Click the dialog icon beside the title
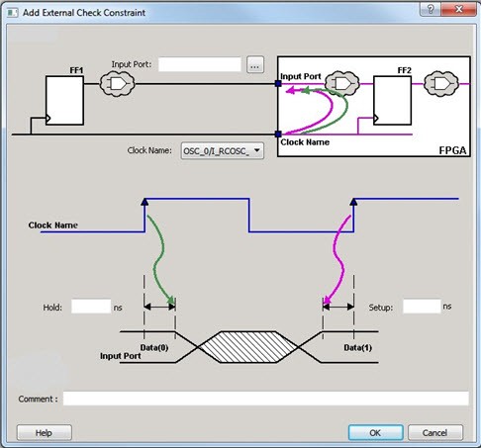Screen dimensions: 481x448 (12, 13)
